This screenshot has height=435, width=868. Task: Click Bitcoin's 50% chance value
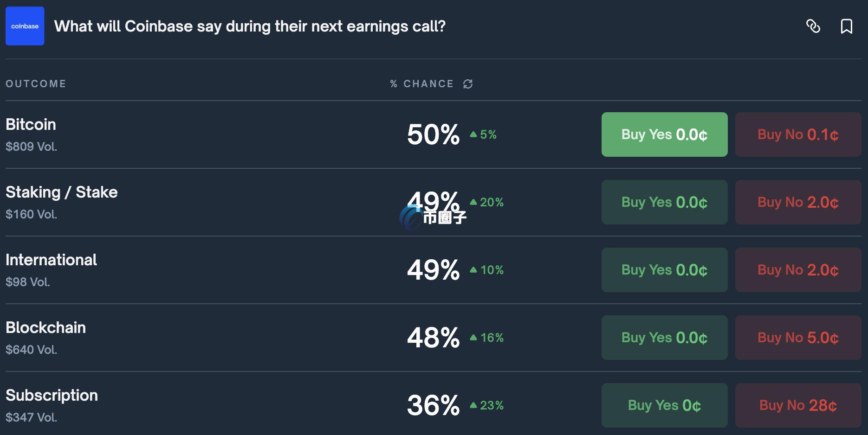click(x=432, y=134)
